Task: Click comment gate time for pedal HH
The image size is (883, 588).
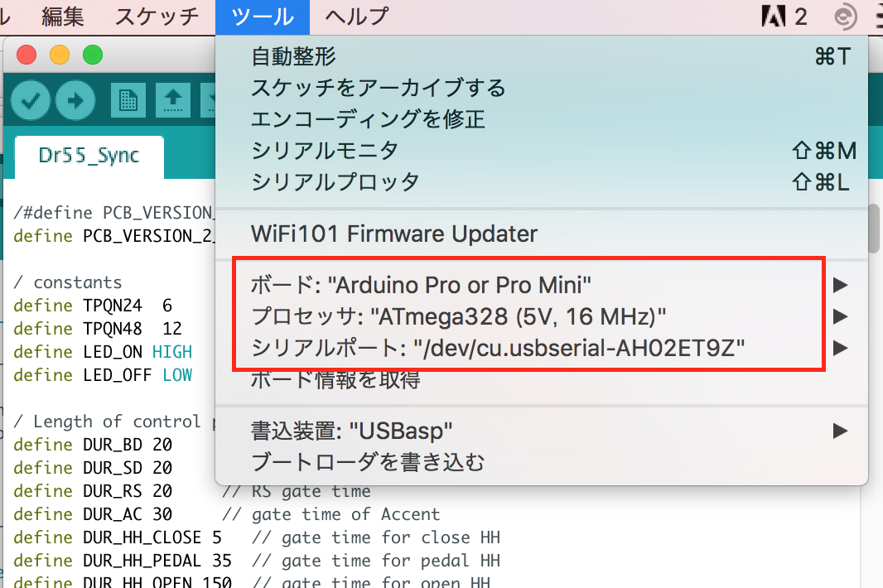Action: click(x=376, y=561)
